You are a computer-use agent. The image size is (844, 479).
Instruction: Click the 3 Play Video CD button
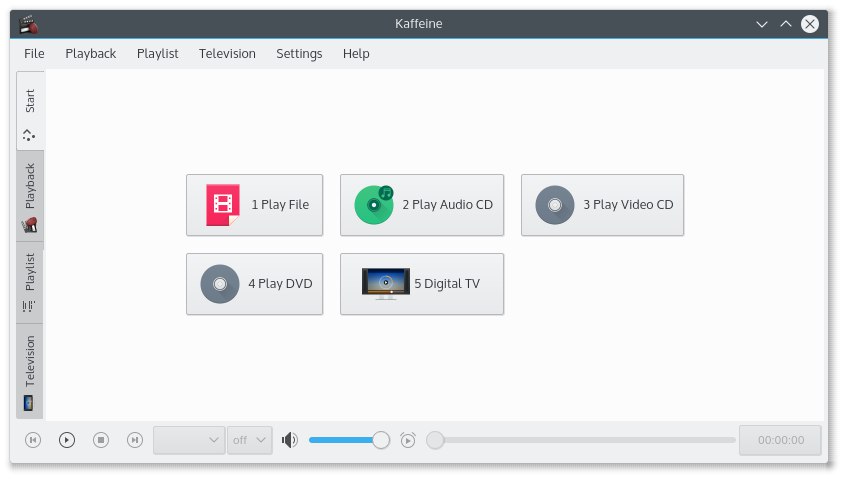tap(602, 205)
